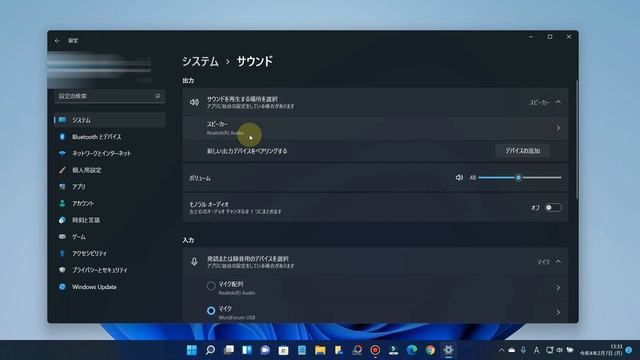Open the notification center badge
640x360 pixels.
pyautogui.click(x=629, y=350)
